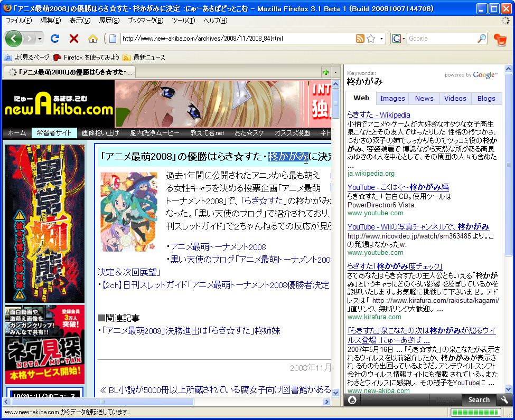515x420 pixels.
Task: Open related 決勝進出は「らき☆すた」柊姉妹 link
Action: tap(191, 330)
